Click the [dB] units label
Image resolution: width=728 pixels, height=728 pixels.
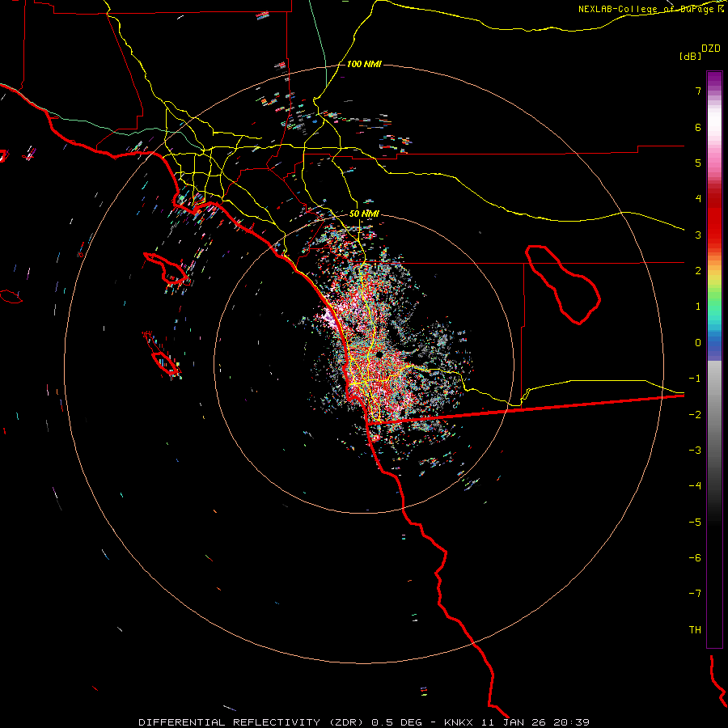[690, 56]
